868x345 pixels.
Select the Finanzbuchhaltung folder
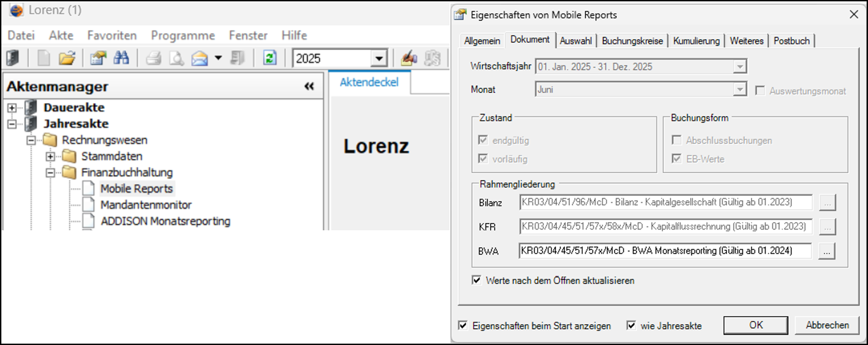click(127, 173)
